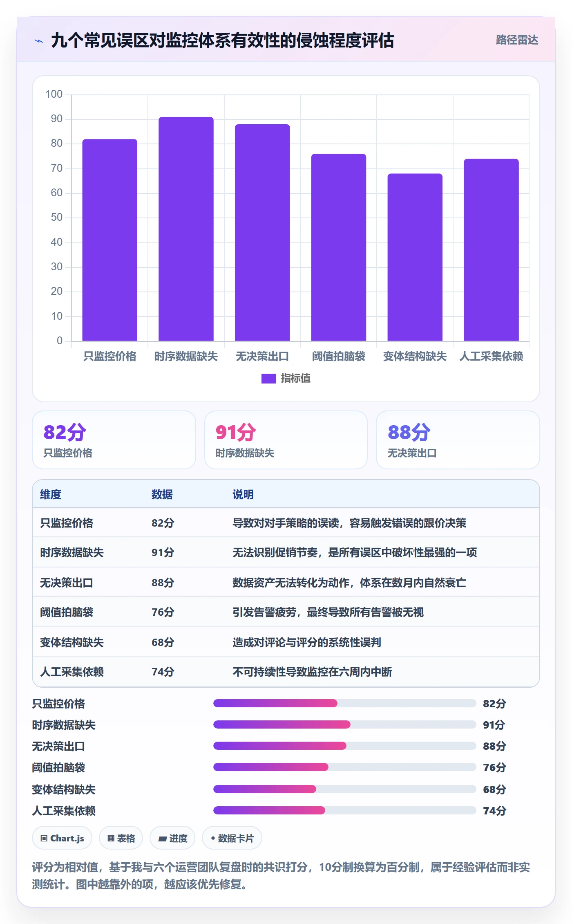Viewport: 572px width, 924px height.
Task: Click the chart title 九个常见误区
Action: coord(223,40)
